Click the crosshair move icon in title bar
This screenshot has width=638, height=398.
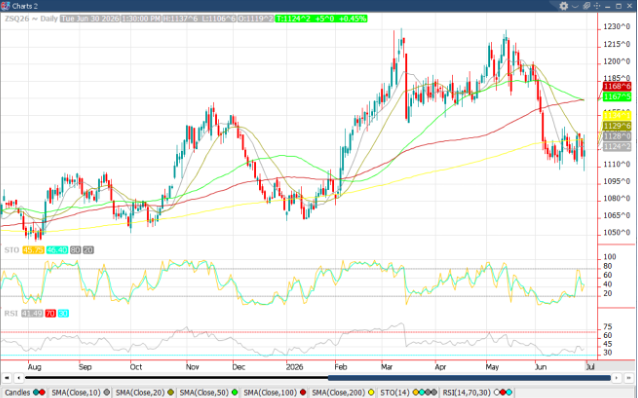597,6
